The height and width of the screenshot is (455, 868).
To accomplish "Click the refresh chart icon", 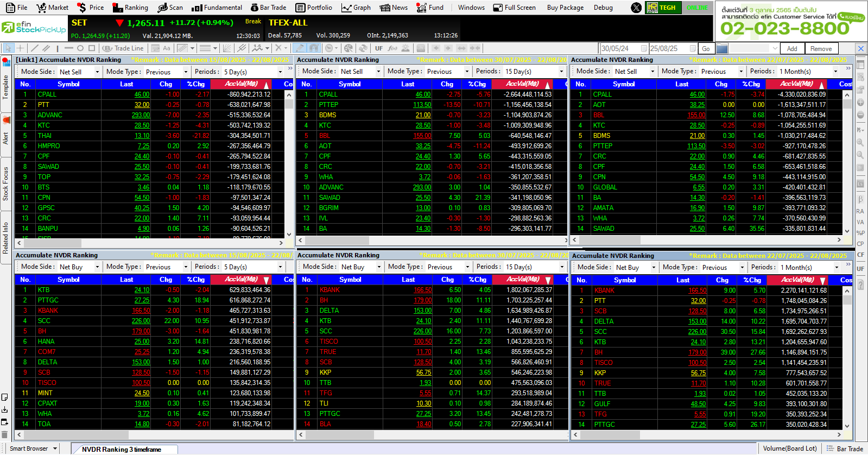I will pyautogui.click(x=363, y=48).
